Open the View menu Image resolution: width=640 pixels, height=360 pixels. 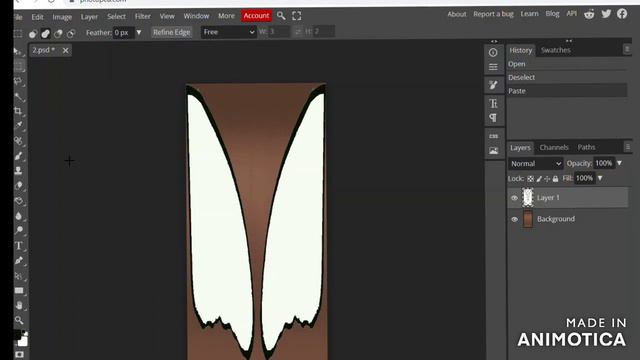167,16
